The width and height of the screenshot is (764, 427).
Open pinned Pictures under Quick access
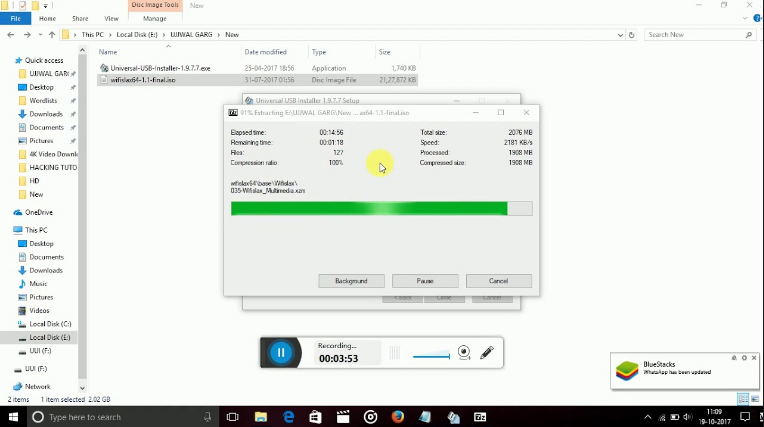[41, 141]
